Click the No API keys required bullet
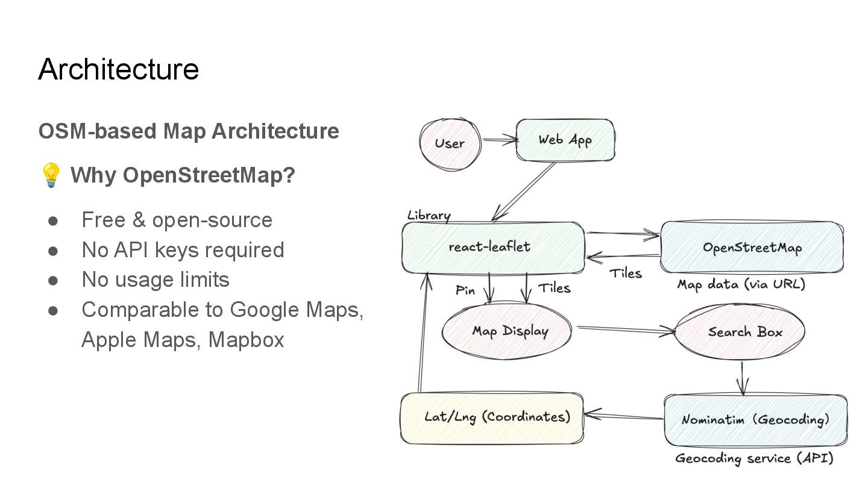 click(183, 249)
